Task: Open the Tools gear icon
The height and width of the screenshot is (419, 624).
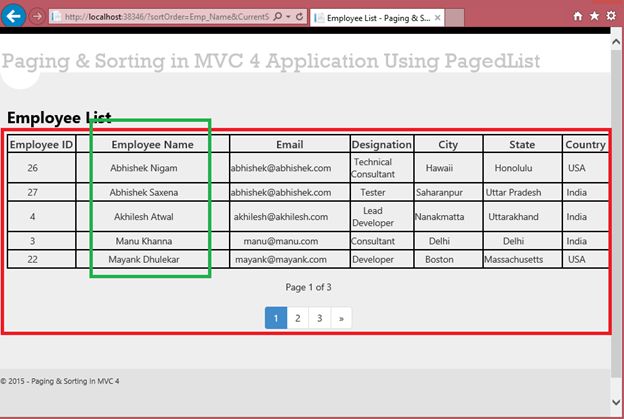Action: pyautogui.click(x=611, y=16)
